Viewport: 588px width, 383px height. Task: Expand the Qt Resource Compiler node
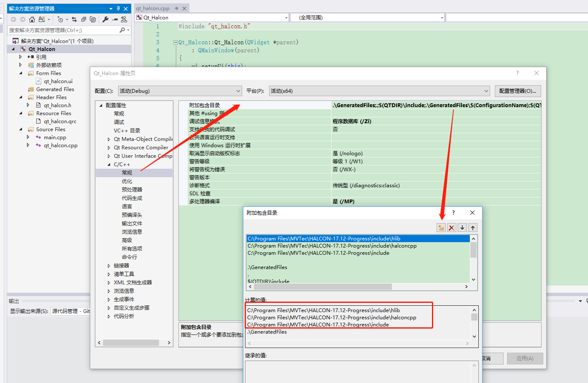[109, 148]
